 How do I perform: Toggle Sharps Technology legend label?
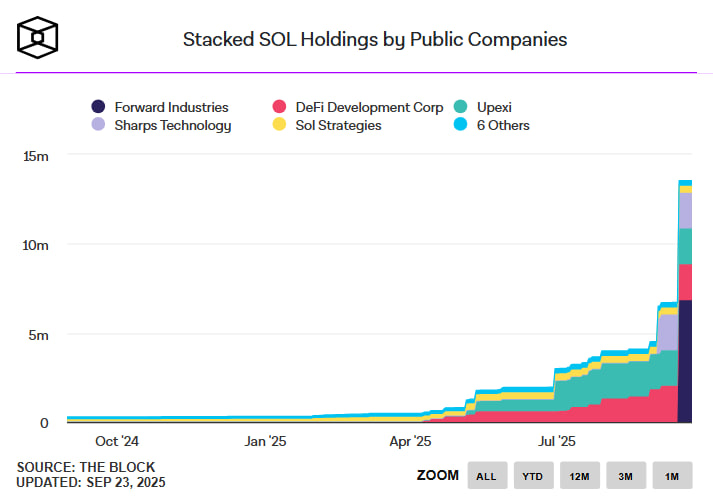coord(173,125)
